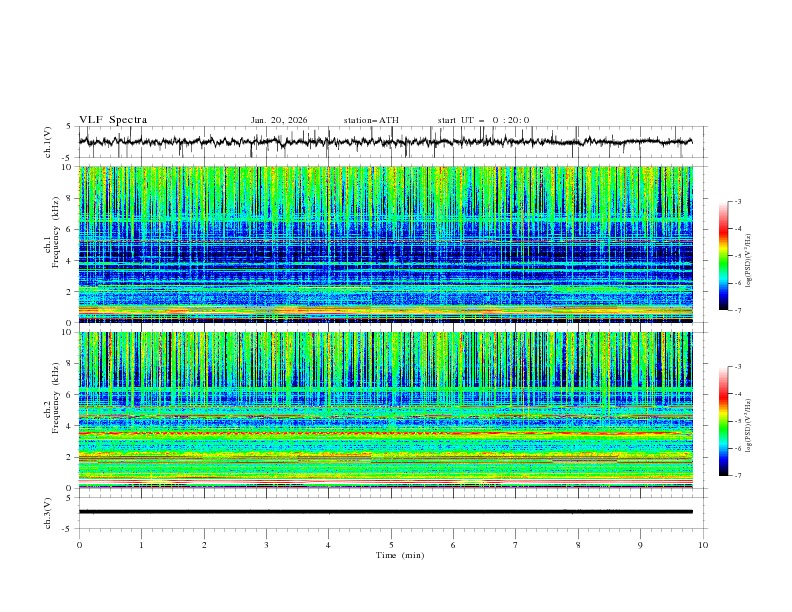Click the -3 label on the upper color bar
The image size is (792, 612).
737,202
